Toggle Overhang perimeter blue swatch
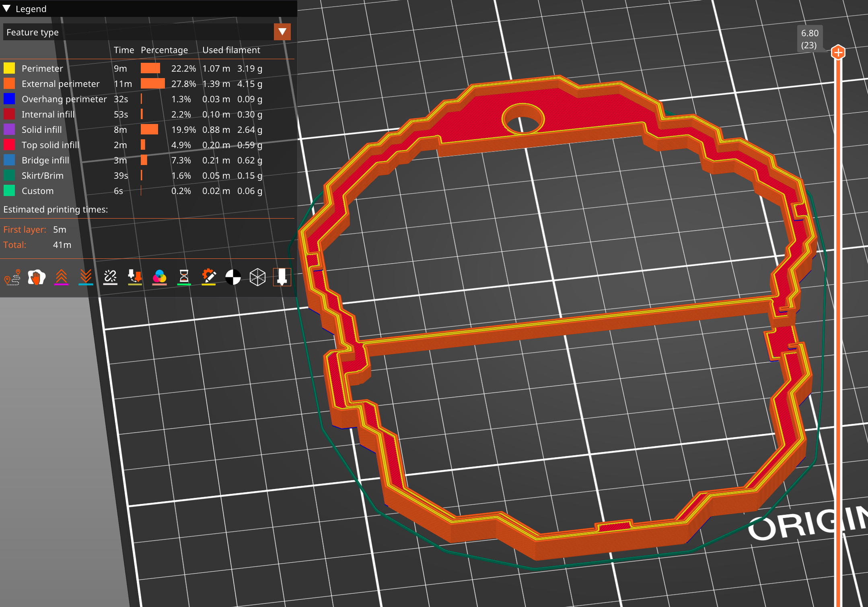This screenshot has width=868, height=607. [9, 99]
